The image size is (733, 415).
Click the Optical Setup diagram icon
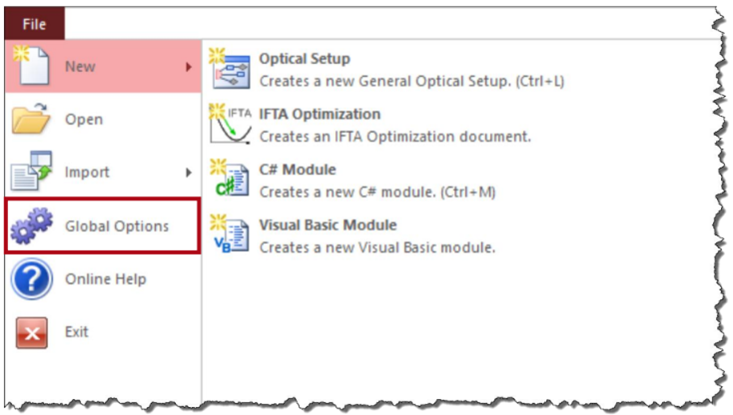[230, 69]
